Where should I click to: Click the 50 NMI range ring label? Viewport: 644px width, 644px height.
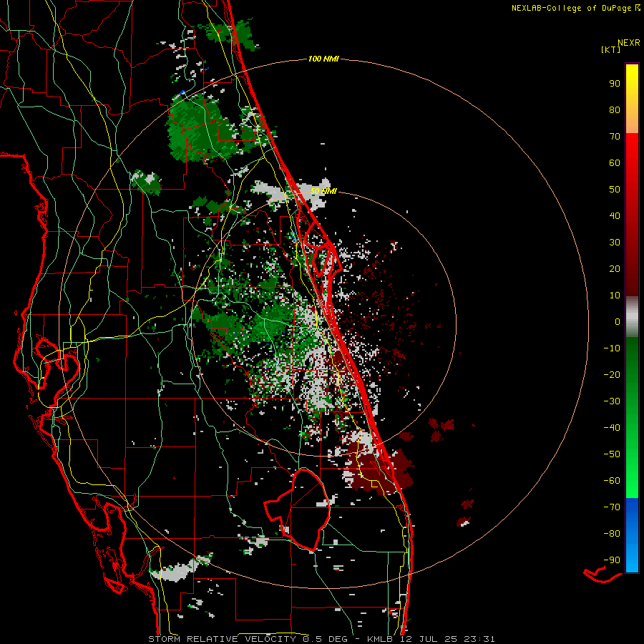click(323, 191)
